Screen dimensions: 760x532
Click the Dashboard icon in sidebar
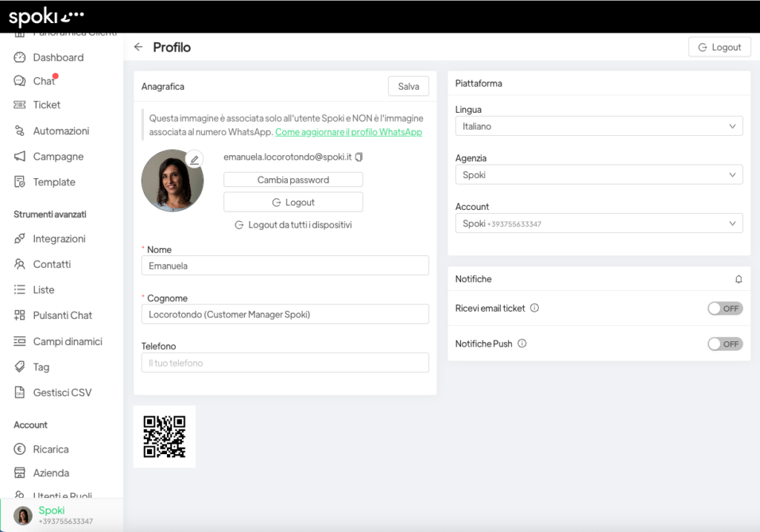pos(20,58)
